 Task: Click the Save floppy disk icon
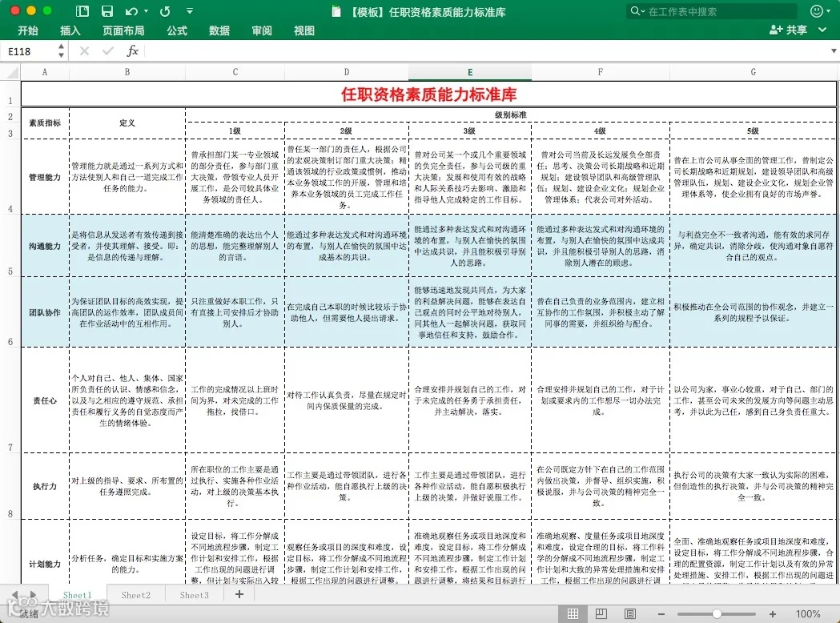(x=107, y=11)
